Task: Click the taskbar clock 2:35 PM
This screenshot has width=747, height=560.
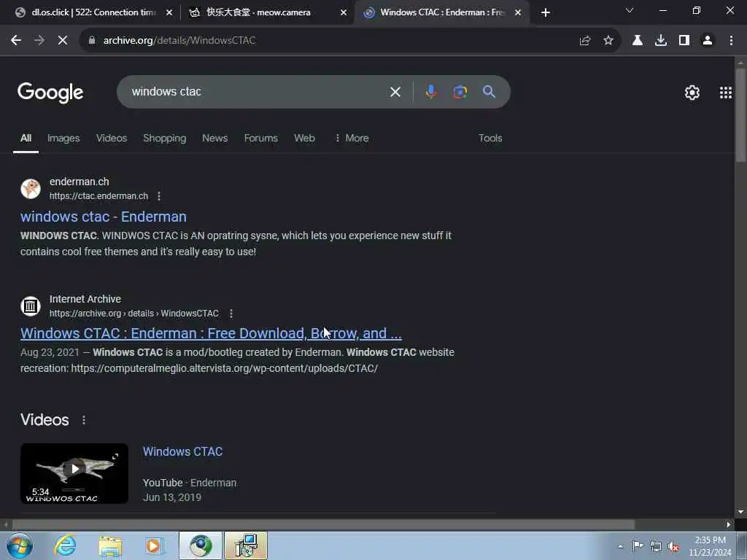Action: click(710, 545)
